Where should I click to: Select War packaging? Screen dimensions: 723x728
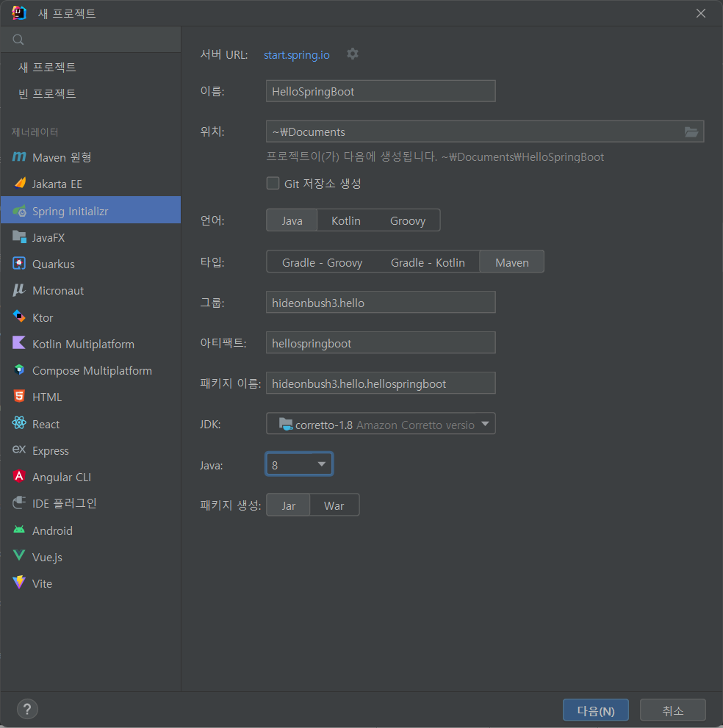(x=334, y=505)
